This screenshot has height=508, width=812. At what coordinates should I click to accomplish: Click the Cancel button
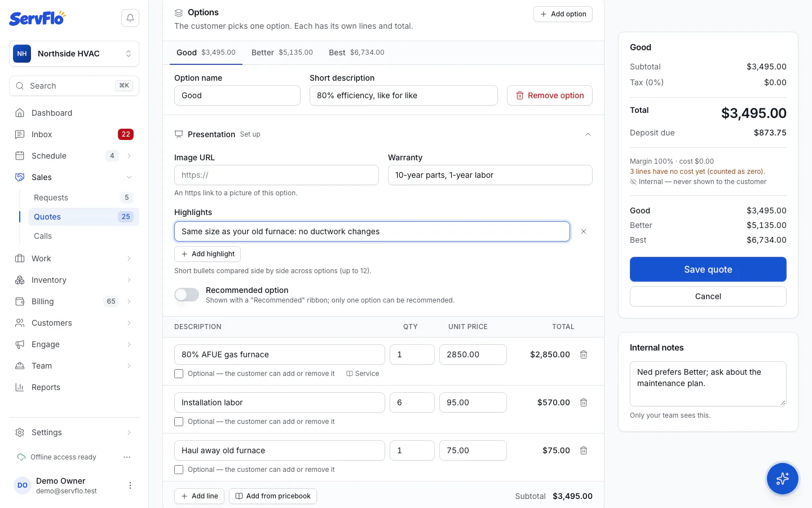[708, 296]
